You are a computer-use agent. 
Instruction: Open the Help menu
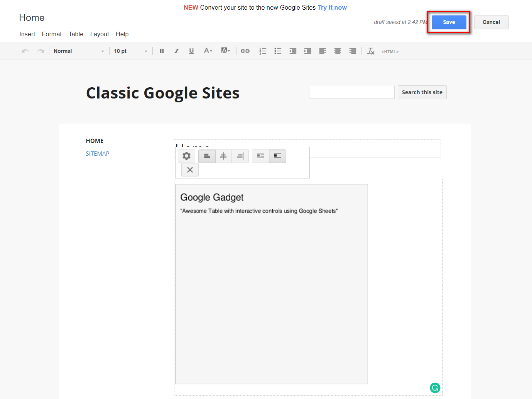point(122,34)
